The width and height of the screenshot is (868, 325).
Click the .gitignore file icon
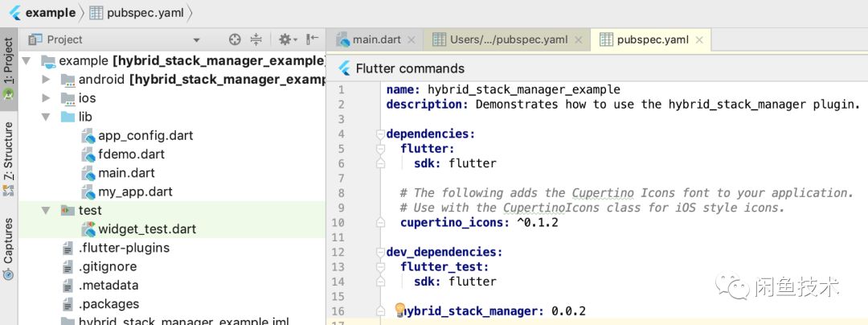68,267
